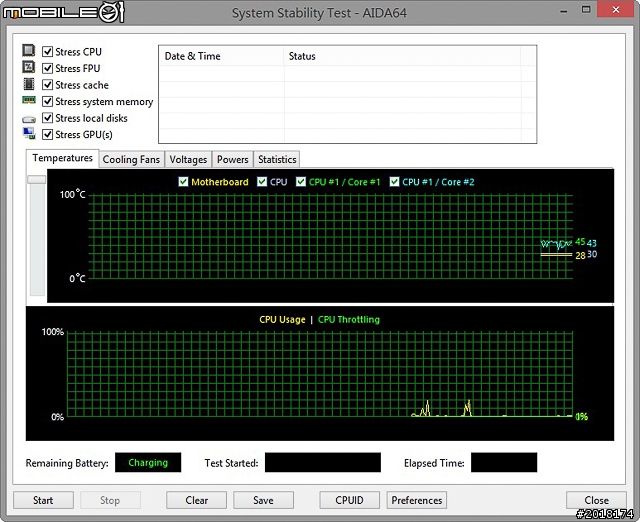Image resolution: width=640 pixels, height=522 pixels.
Task: Click the Elapsed Time field
Action: (504, 462)
